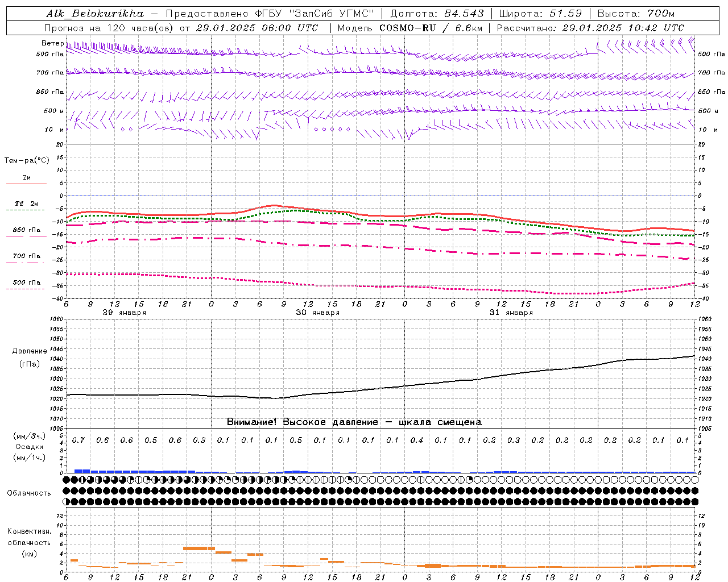Click the '30 января' date label
728x582 pixels.
(x=317, y=313)
